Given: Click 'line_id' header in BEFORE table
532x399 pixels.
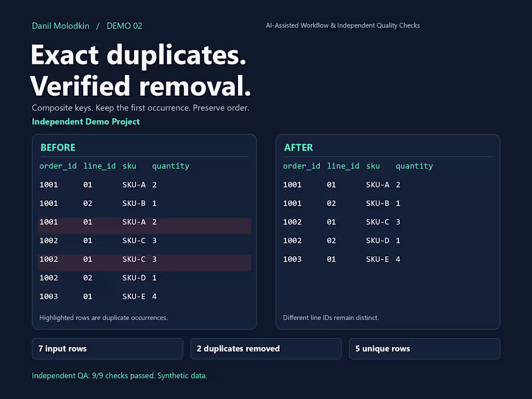Looking at the screenshot, I should (x=100, y=166).
